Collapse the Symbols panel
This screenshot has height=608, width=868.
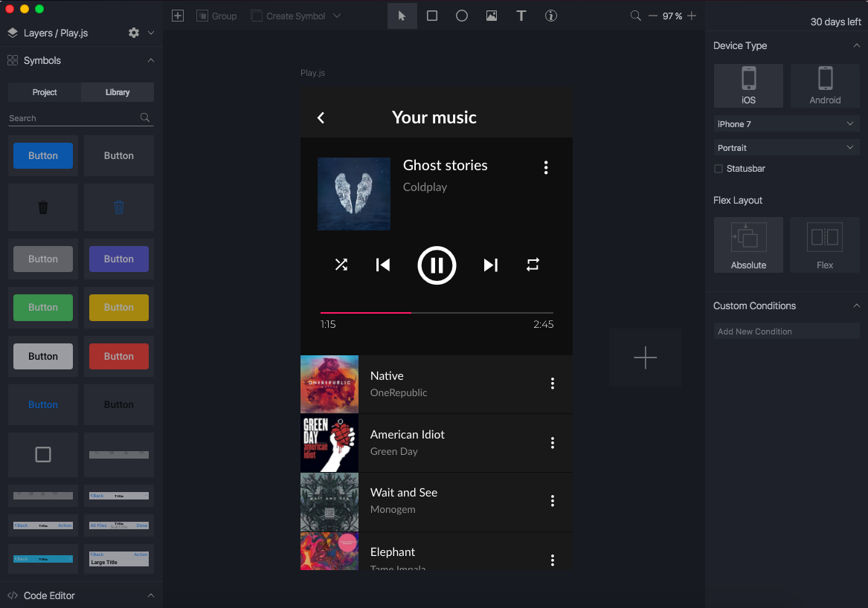[x=150, y=60]
